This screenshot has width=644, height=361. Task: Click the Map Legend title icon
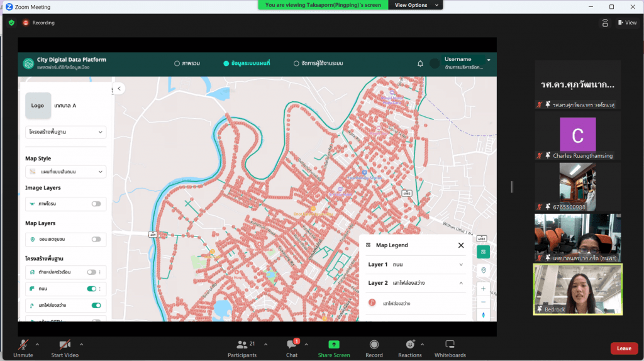(369, 245)
